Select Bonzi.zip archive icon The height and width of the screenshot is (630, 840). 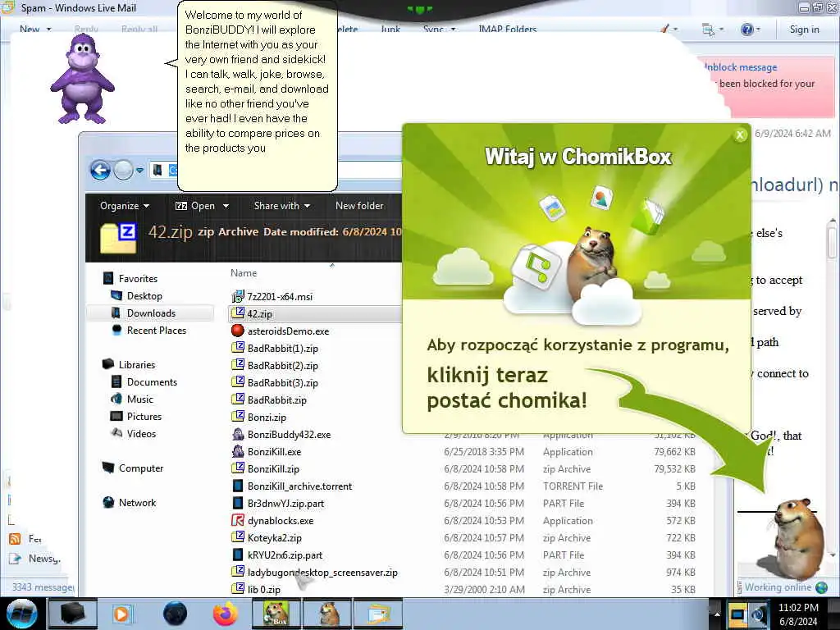[x=237, y=417]
